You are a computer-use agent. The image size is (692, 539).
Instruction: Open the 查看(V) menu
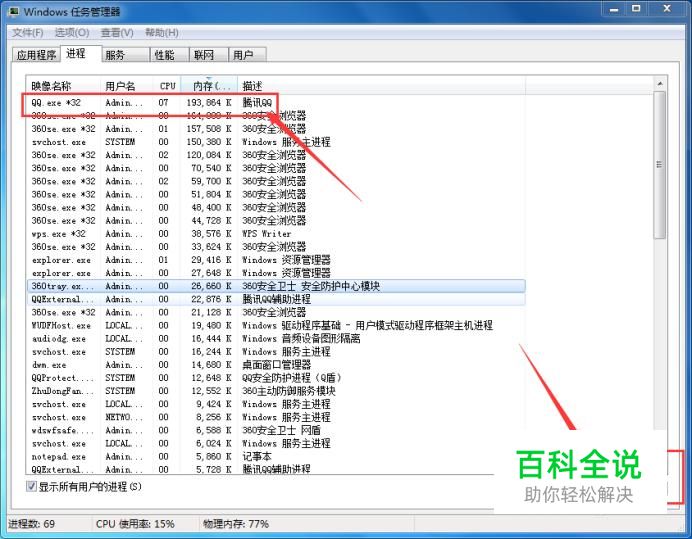pyautogui.click(x=117, y=33)
